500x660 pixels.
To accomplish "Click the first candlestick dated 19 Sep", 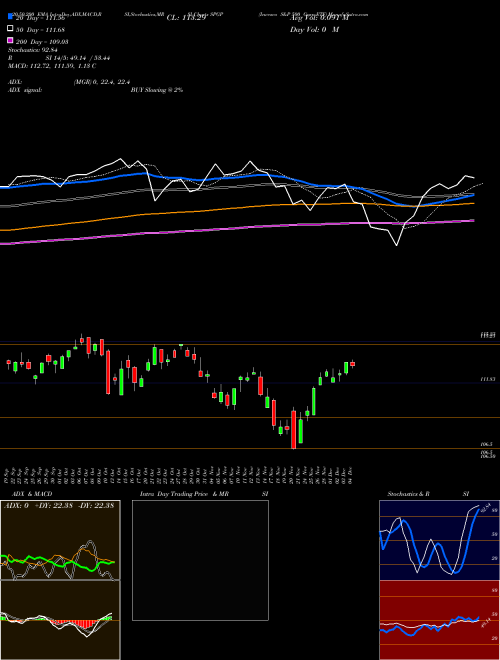I will point(8,363).
